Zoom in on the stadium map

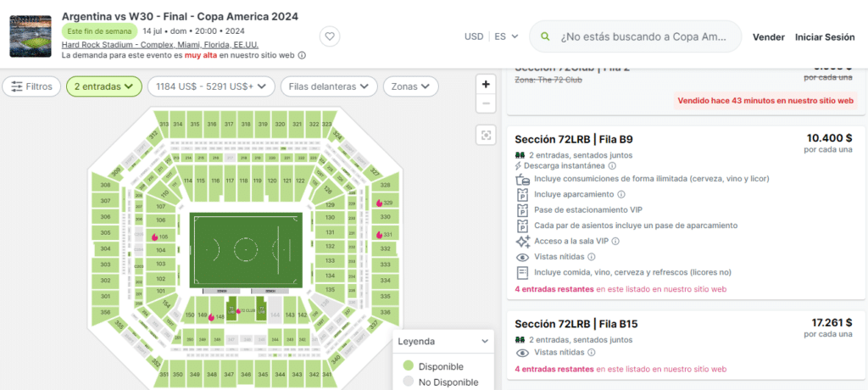click(486, 84)
